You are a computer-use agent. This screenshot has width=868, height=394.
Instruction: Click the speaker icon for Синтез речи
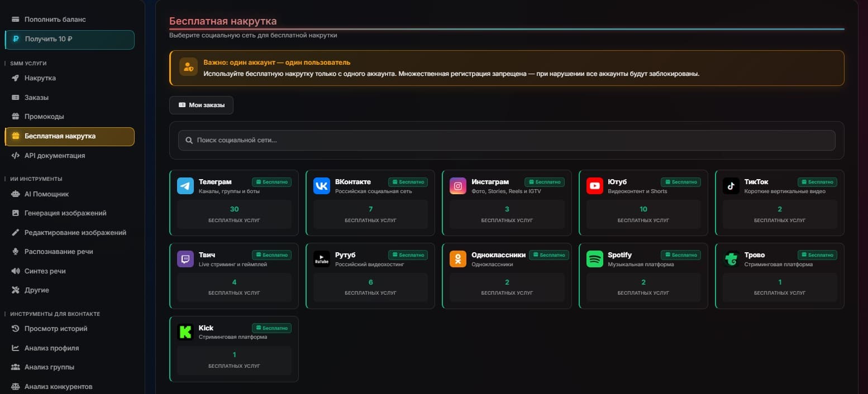tap(16, 271)
